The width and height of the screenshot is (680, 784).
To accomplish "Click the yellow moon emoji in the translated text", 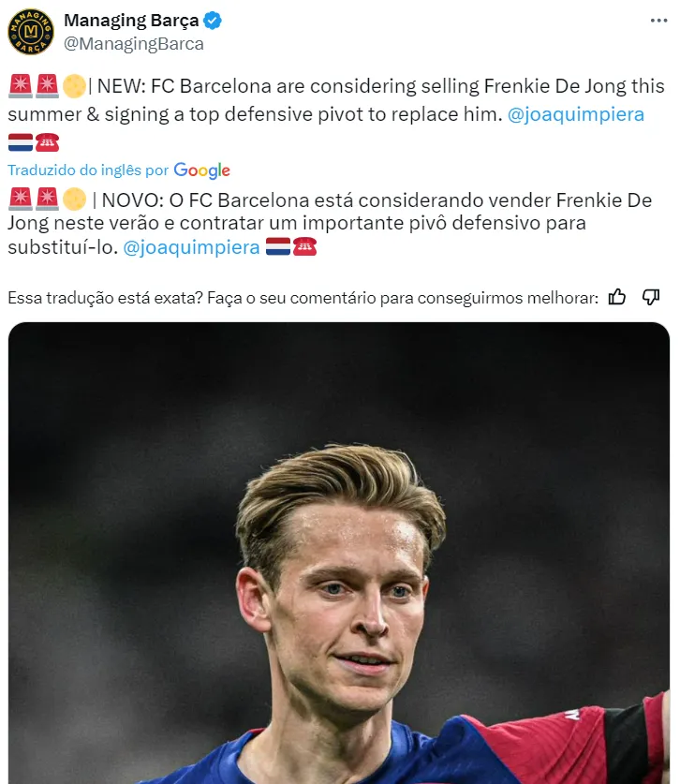I will [x=75, y=200].
